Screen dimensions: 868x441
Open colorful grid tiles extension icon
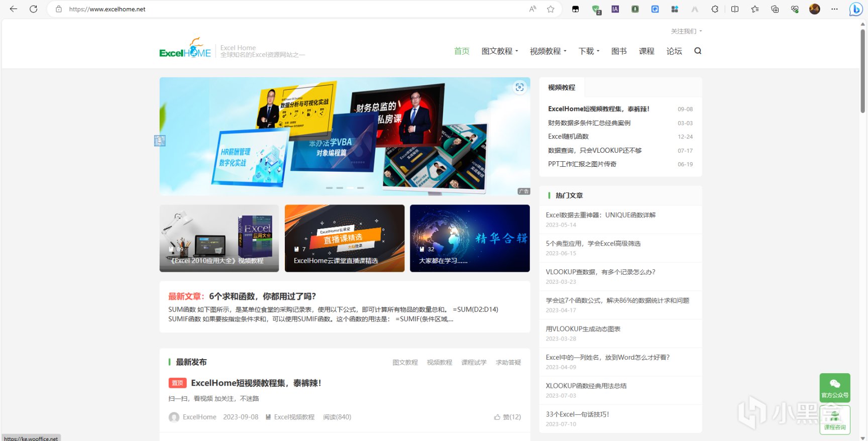[675, 9]
